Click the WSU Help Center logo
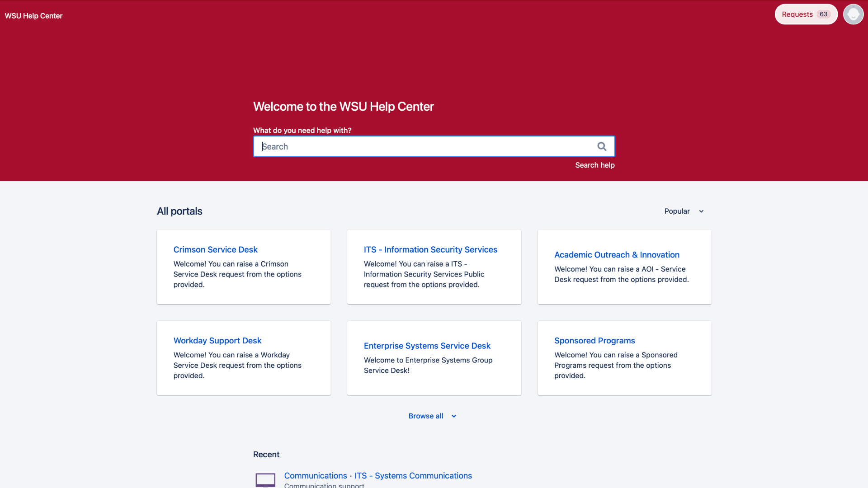 coord(33,15)
